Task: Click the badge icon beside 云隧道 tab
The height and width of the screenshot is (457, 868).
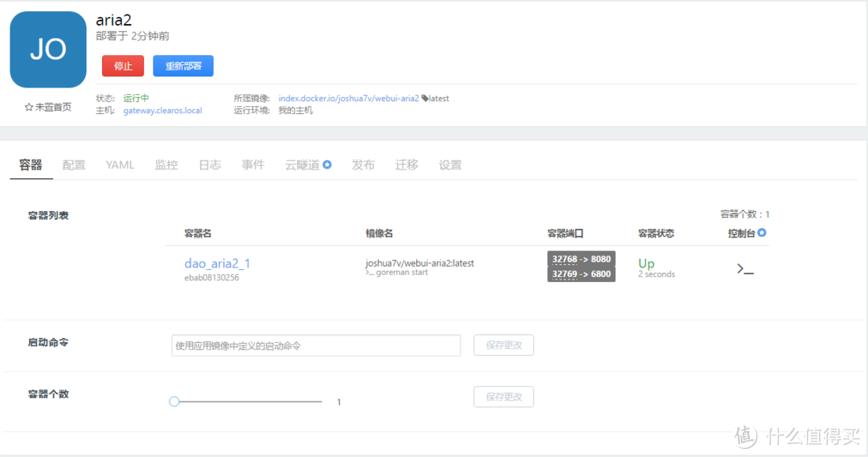Action: pyautogui.click(x=327, y=165)
